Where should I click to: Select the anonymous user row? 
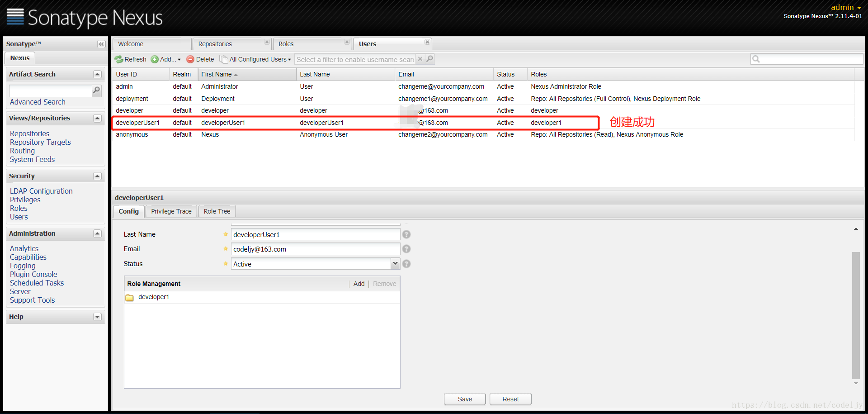[483, 134]
